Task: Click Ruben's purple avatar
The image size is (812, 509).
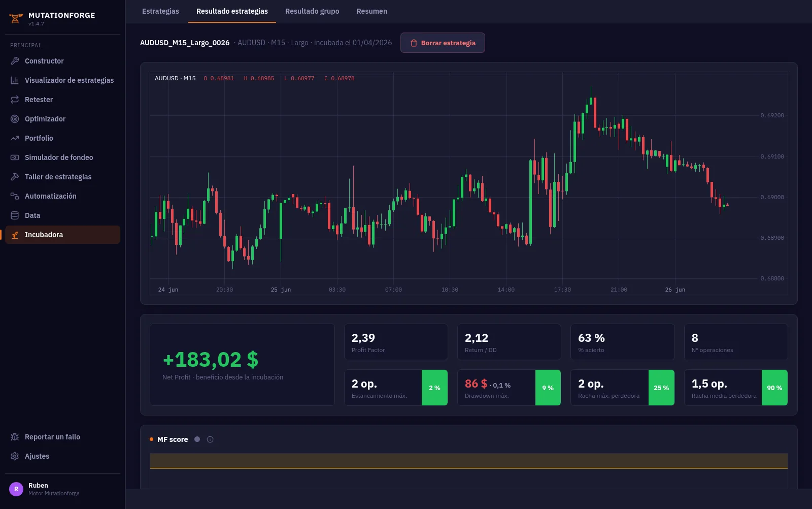Action: [x=16, y=489]
